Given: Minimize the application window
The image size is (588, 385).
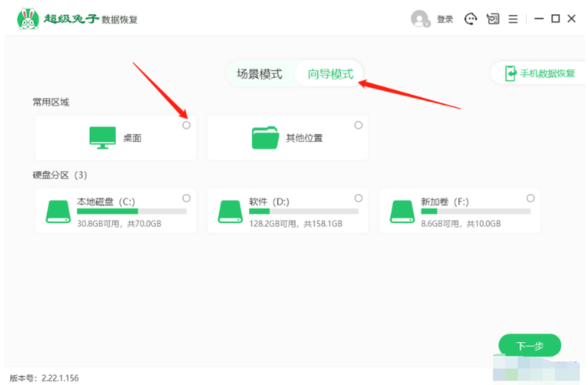Looking at the screenshot, I should [539, 18].
